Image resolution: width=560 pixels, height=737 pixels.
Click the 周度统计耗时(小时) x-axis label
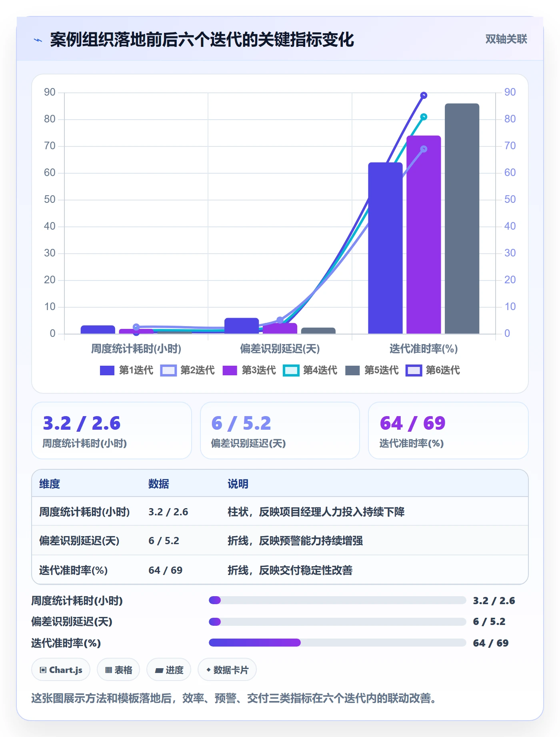pyautogui.click(x=136, y=349)
